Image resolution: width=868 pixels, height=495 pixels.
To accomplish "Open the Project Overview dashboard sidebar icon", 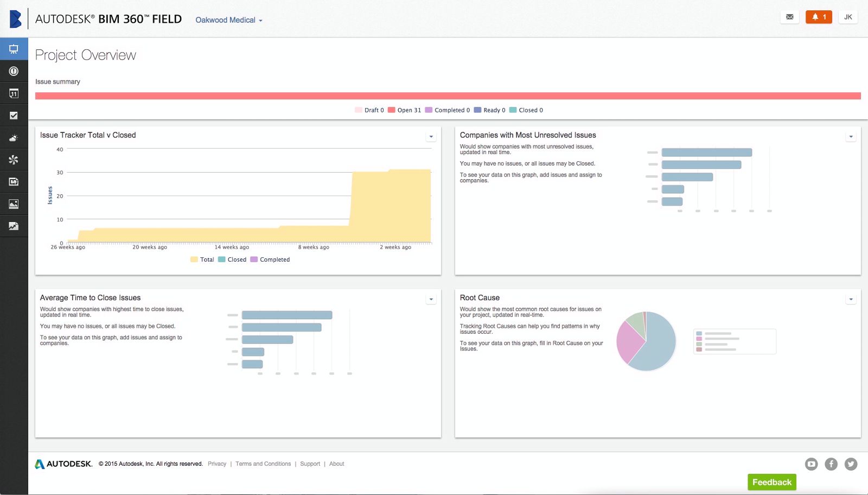I will pyautogui.click(x=14, y=49).
